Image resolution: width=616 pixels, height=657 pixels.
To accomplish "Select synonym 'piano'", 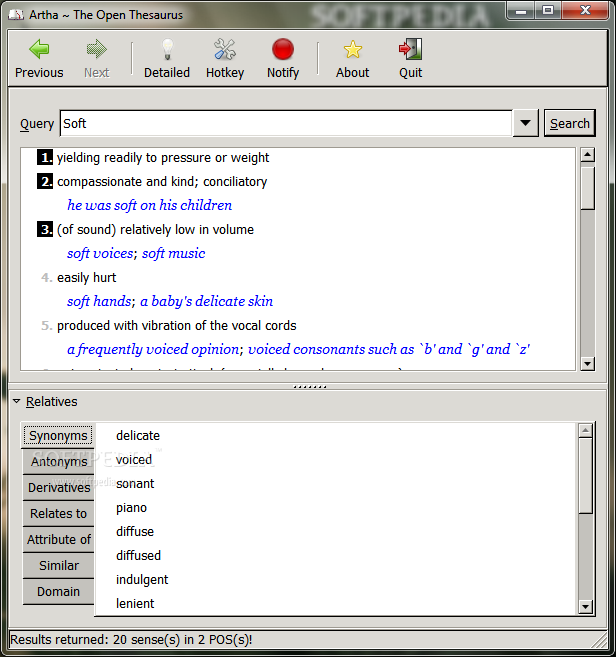I will point(131,508).
